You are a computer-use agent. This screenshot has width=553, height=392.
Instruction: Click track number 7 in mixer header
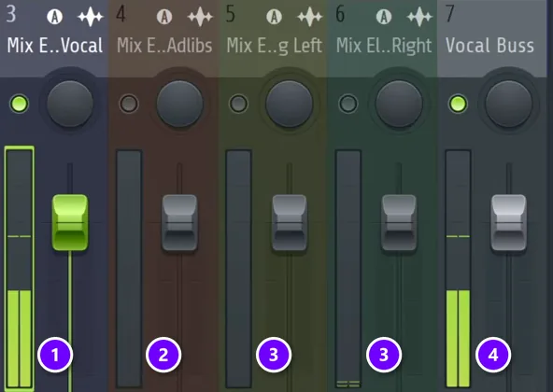coord(449,14)
